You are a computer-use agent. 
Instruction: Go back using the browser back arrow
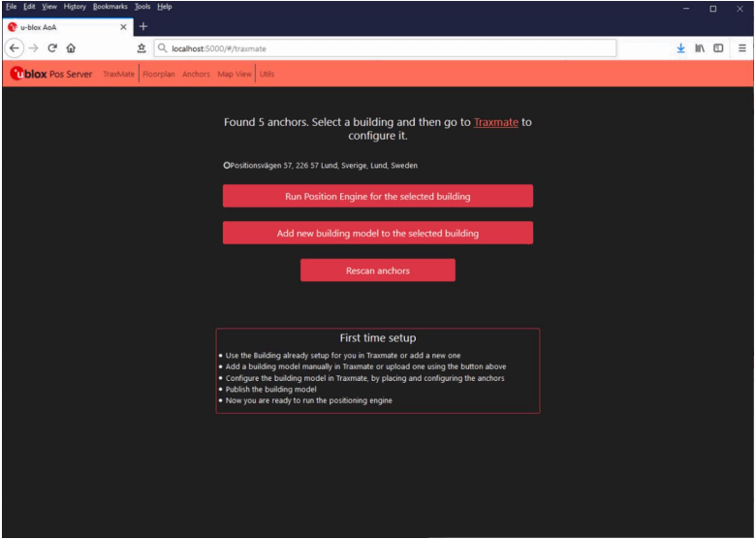pos(15,48)
